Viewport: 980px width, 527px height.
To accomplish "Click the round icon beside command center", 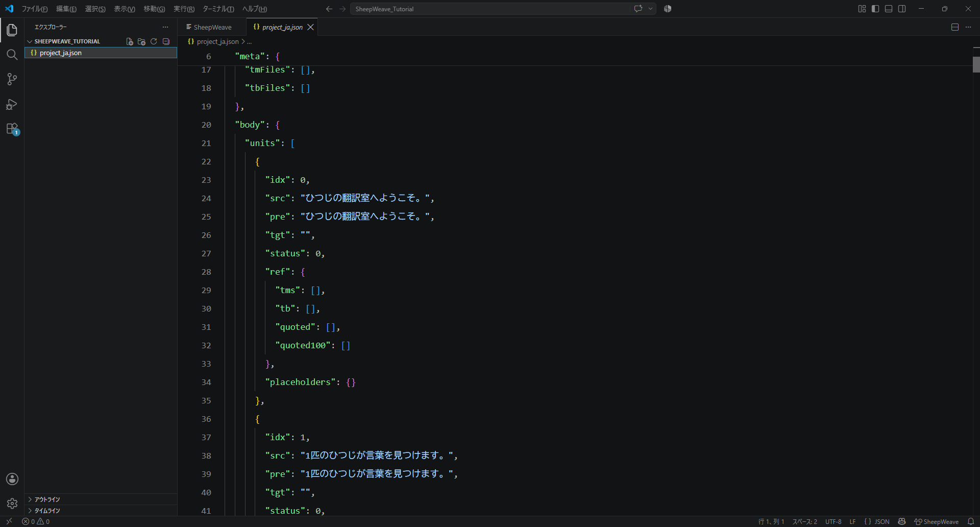I will click(x=668, y=9).
